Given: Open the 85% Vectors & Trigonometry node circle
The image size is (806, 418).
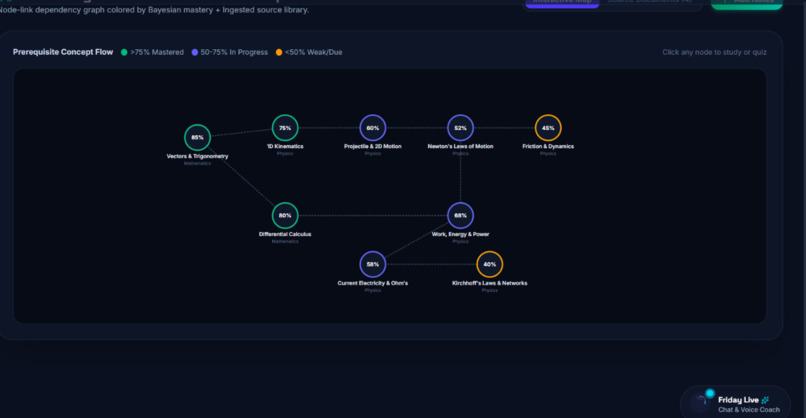Looking at the screenshot, I should 197,137.
